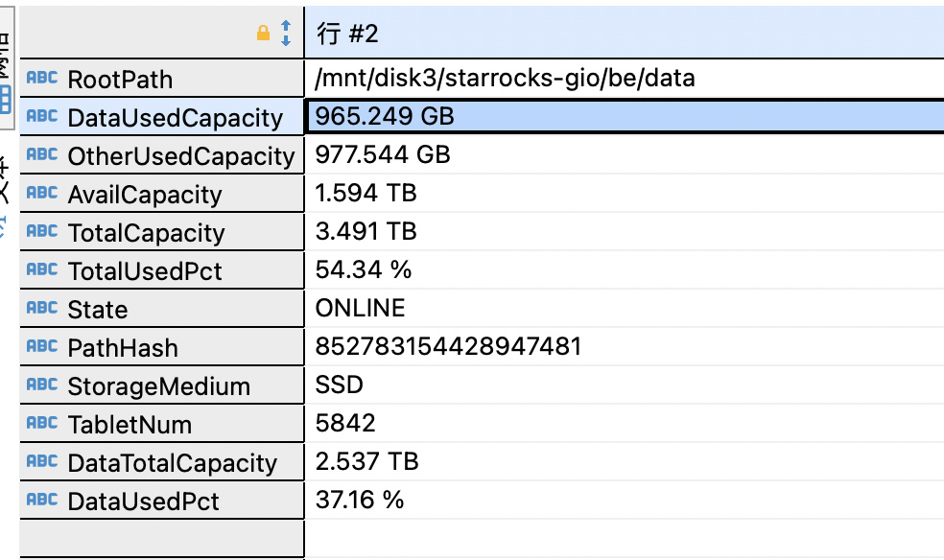Screen dimensions: 944x560
Task: Click the grid view icon in left sidebar
Action: click(5, 100)
